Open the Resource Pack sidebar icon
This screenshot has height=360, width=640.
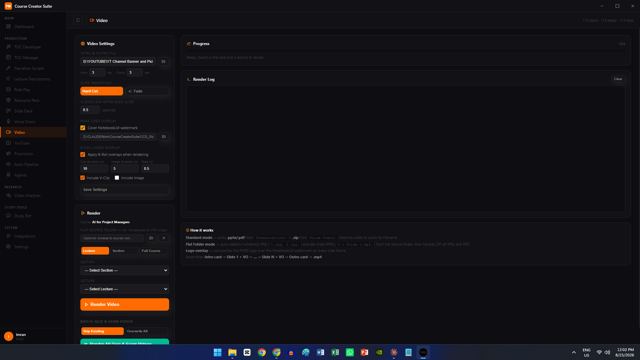coord(9,100)
